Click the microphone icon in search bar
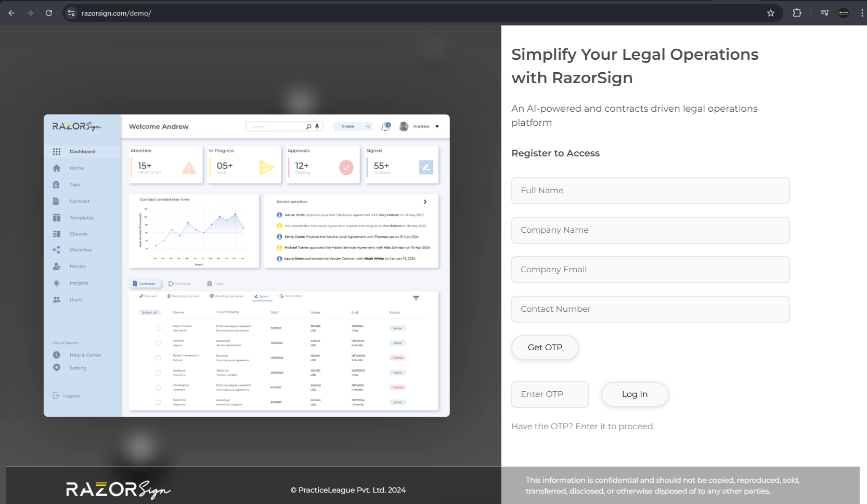This screenshot has width=867, height=504. 317,126
